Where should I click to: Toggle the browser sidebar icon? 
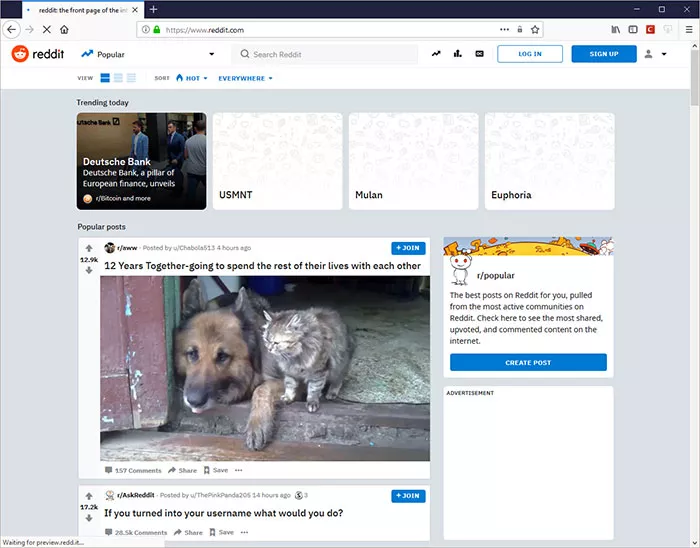[633, 29]
